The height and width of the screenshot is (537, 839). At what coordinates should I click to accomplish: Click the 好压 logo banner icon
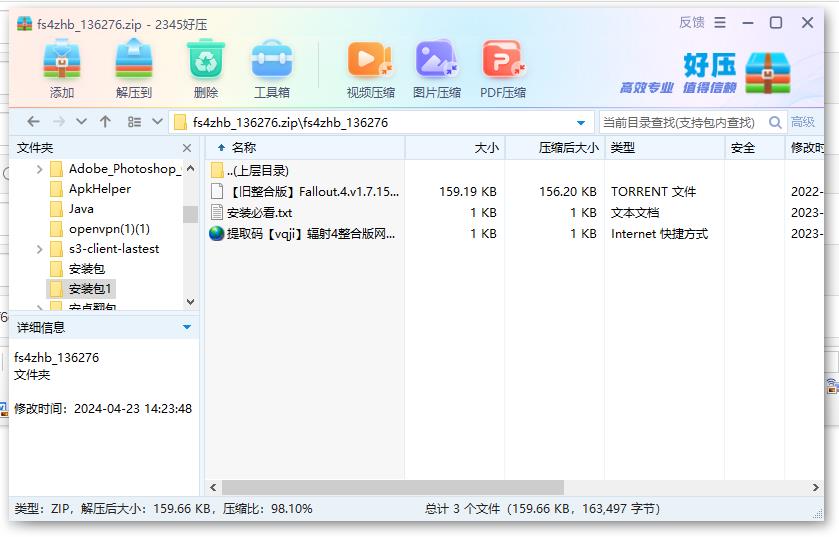click(767, 73)
